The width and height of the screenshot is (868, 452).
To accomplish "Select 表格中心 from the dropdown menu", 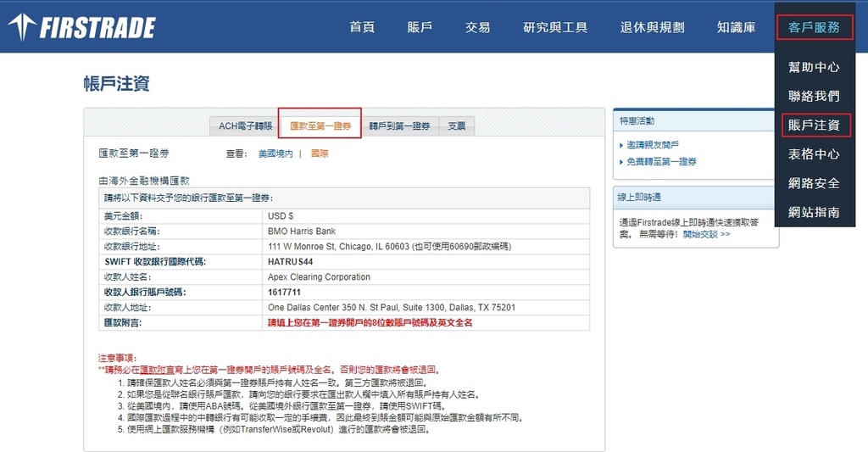I will coord(814,154).
